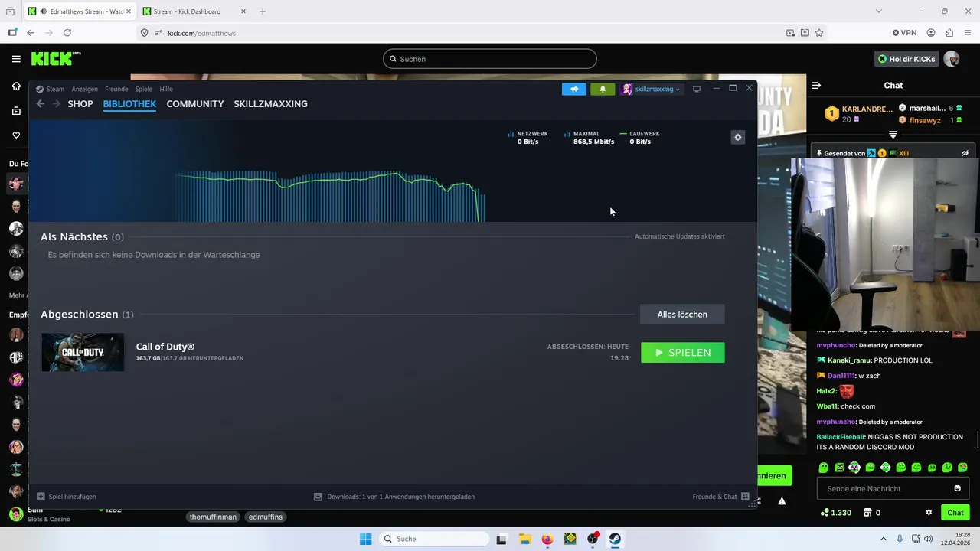Screen dimensions: 980x551
Task: Click the channel points balance 1.330
Action: [x=835, y=513]
